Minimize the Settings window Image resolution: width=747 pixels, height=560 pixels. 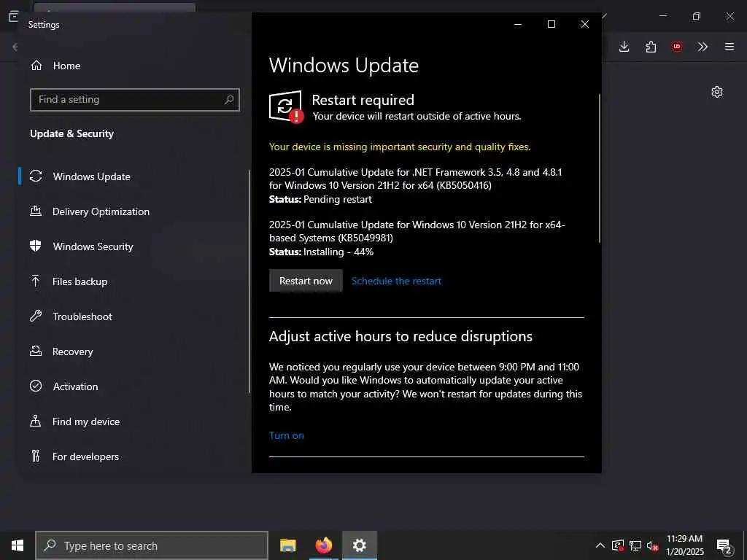[x=518, y=24]
